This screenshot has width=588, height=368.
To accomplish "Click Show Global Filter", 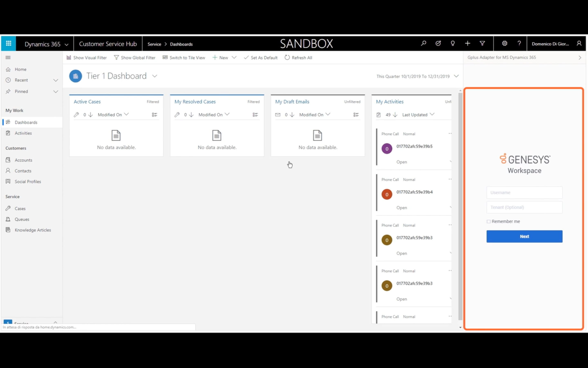I will 135,58.
